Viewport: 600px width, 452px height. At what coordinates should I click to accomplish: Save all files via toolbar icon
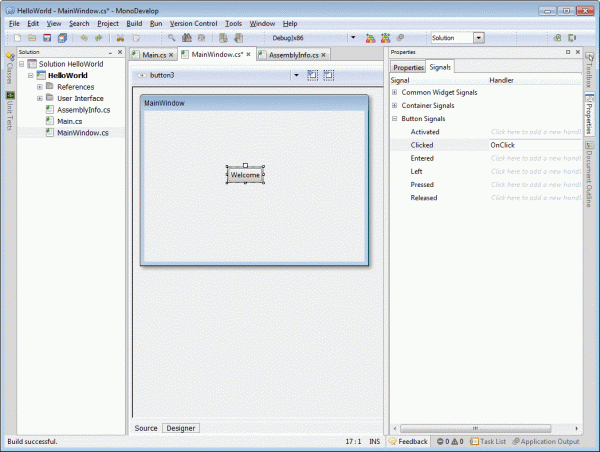point(62,38)
